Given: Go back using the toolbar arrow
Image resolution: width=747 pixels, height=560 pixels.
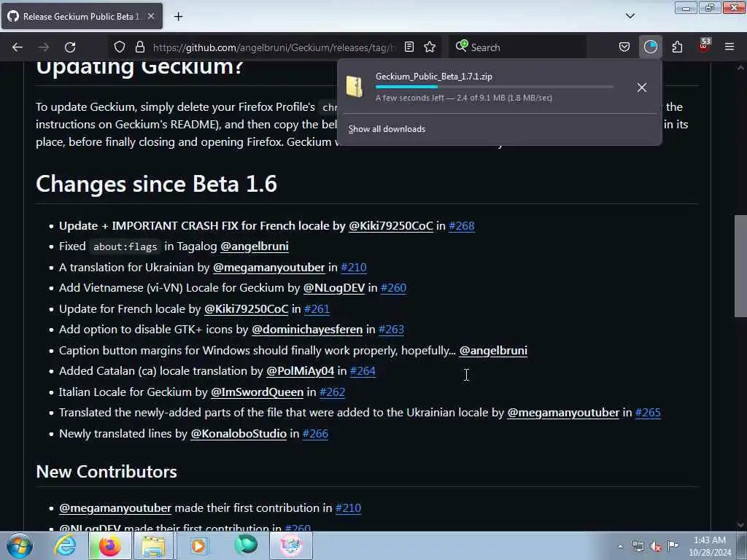Looking at the screenshot, I should click(18, 47).
